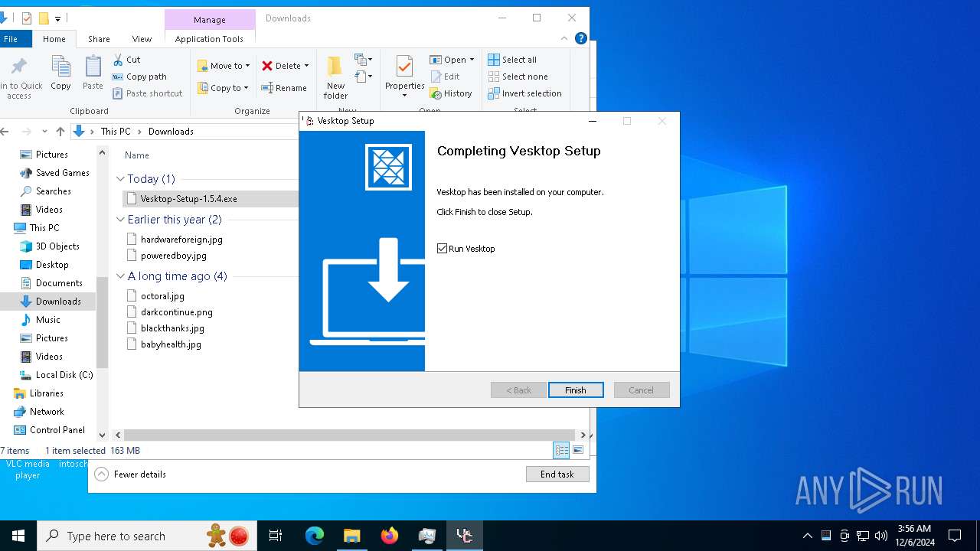
Task: Click the Paste shortcut icon
Action: (118, 93)
